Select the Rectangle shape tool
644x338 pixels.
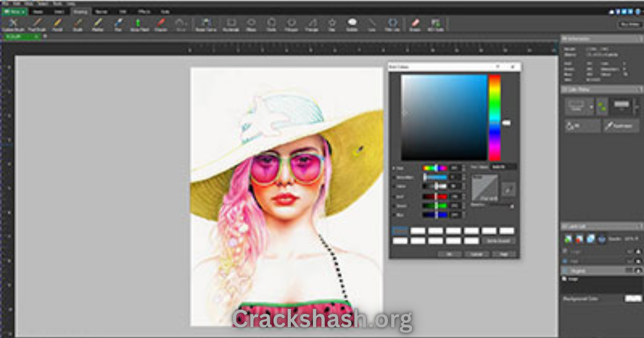tap(232, 25)
